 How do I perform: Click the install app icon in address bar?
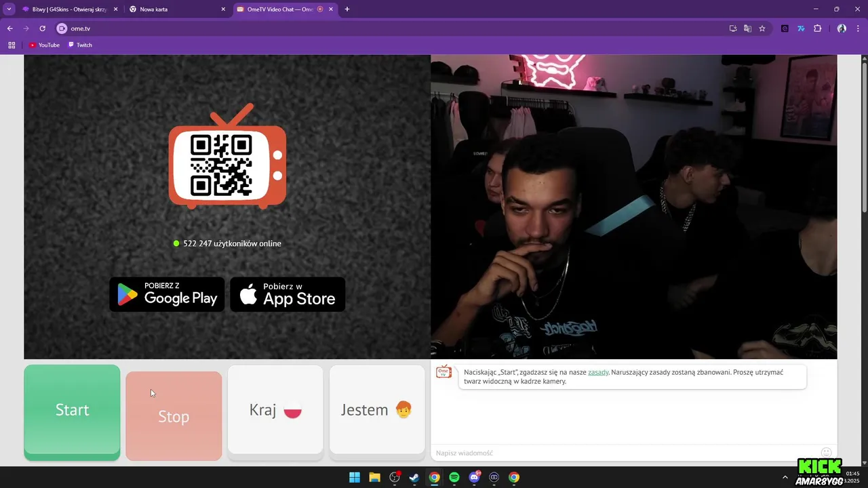point(733,28)
